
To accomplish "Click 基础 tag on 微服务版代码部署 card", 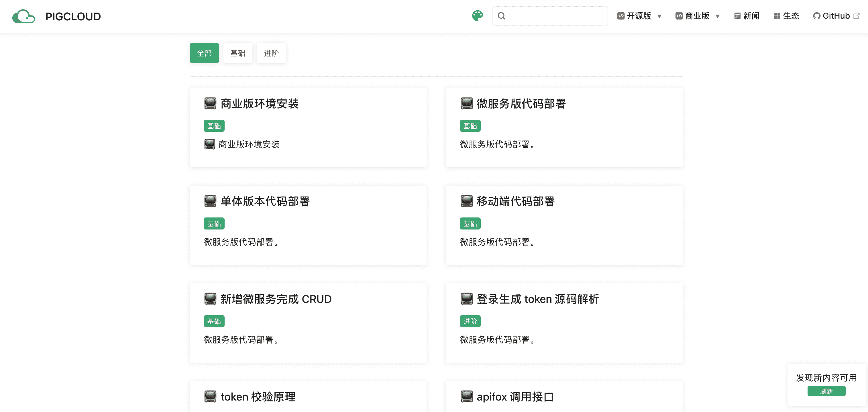I will (x=470, y=126).
